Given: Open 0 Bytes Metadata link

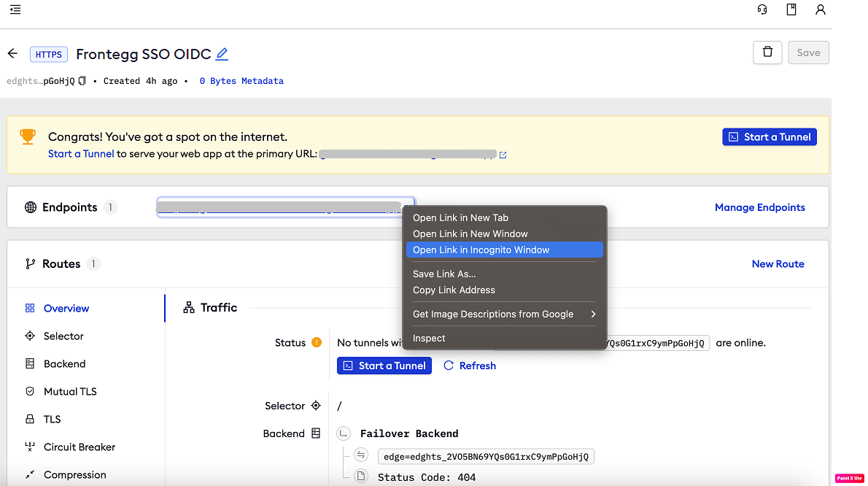Looking at the screenshot, I should [x=241, y=81].
